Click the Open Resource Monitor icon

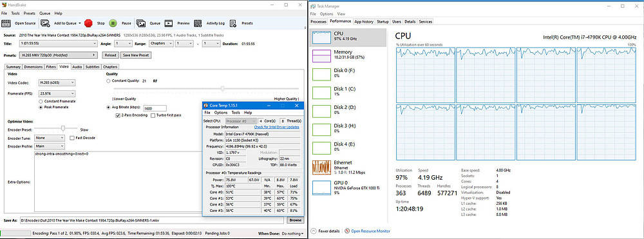click(x=348, y=231)
